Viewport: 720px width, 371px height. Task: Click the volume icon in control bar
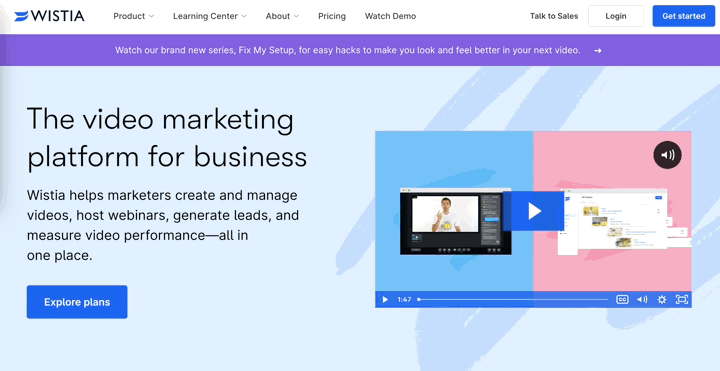pyautogui.click(x=642, y=299)
